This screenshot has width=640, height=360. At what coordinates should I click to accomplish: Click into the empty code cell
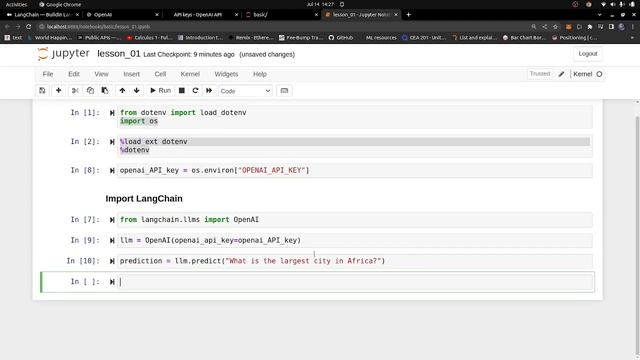coord(355,282)
